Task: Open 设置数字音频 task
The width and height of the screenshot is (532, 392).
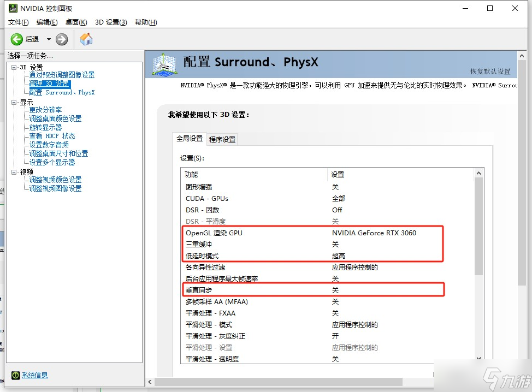Action: click(x=49, y=145)
